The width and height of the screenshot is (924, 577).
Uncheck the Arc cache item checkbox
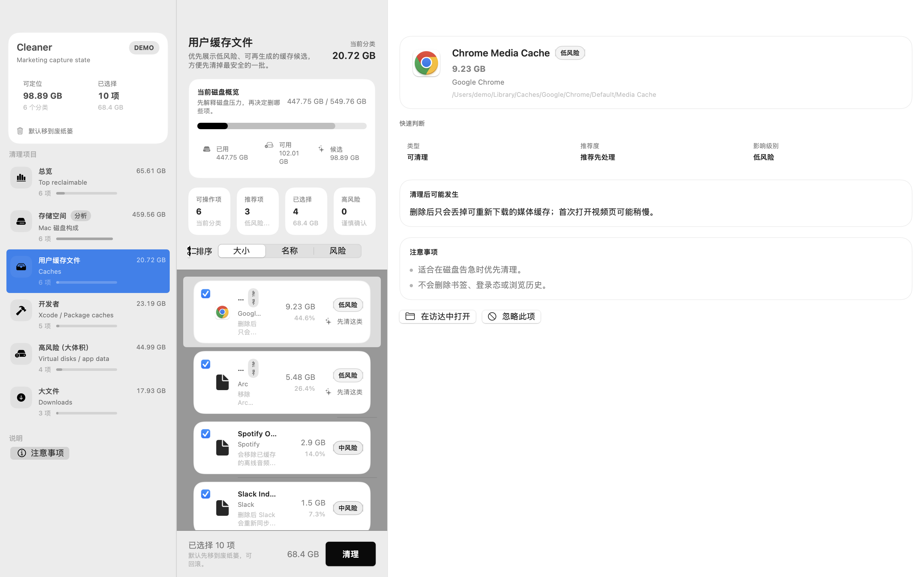(205, 364)
